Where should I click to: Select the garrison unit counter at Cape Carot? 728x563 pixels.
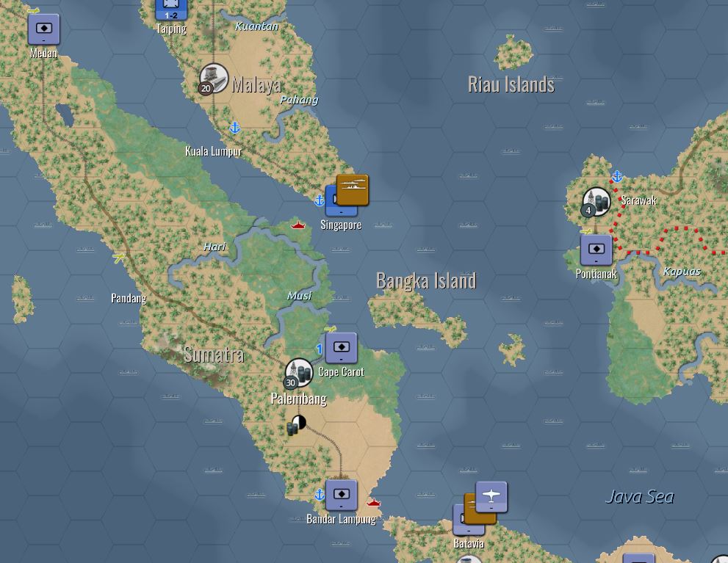(x=342, y=348)
